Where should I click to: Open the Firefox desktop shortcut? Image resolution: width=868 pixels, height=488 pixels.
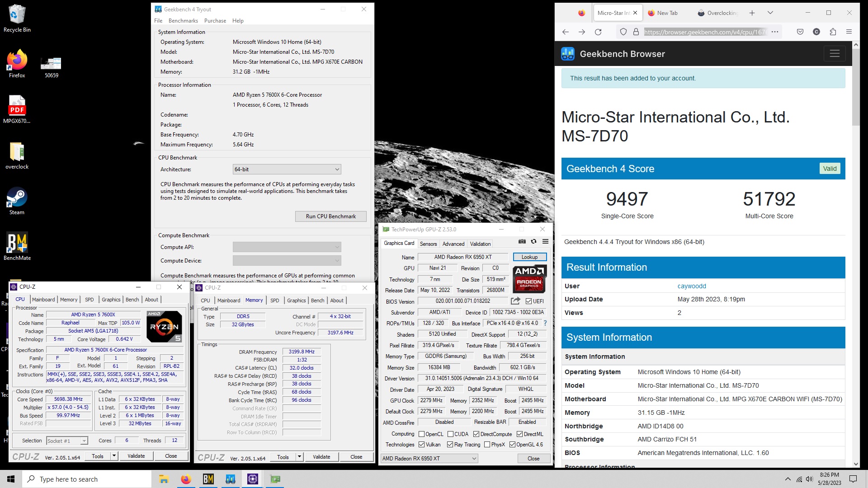(17, 64)
